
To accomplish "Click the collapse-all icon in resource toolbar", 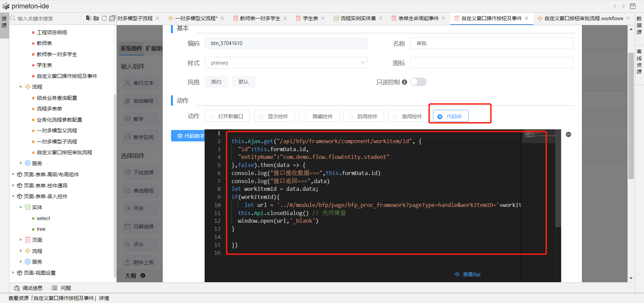I will point(112,18).
